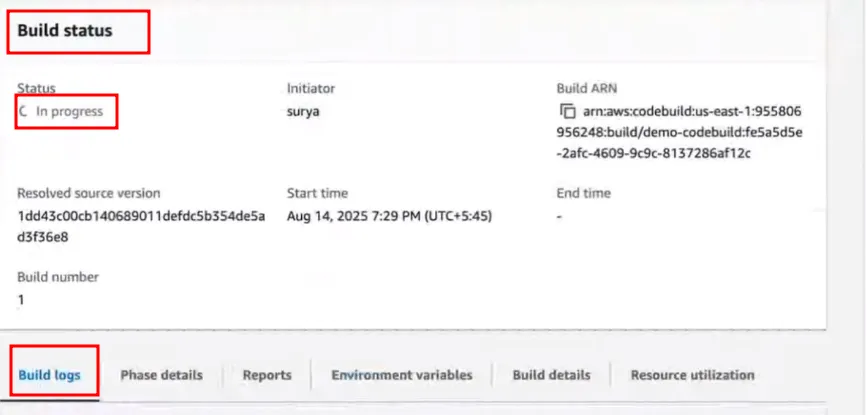This screenshot has width=867, height=415.
Task: Click the Status label
Action: coord(36,88)
